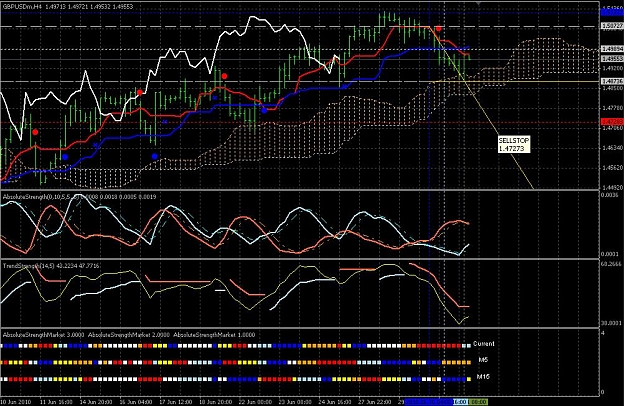Click the 24 Jun 16:00 time label
This screenshot has width=625, height=406.
[x=335, y=402]
